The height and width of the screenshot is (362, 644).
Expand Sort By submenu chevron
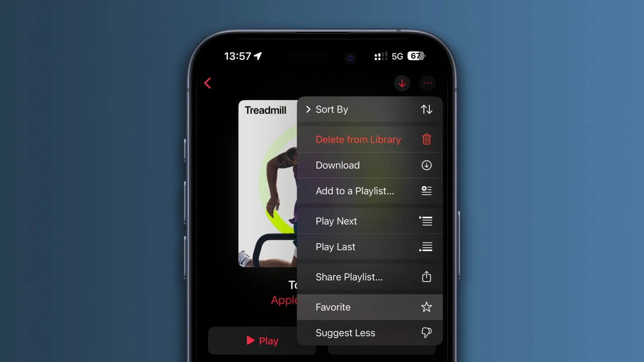pyautogui.click(x=308, y=109)
